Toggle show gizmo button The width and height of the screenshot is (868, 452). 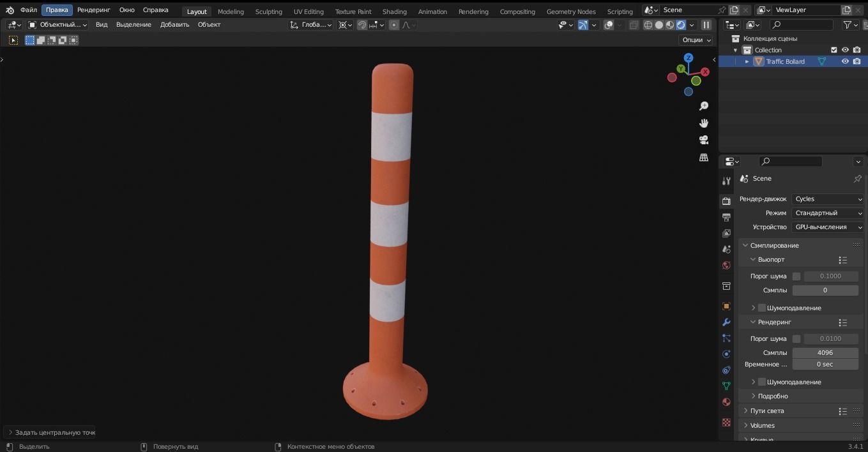[583, 25]
